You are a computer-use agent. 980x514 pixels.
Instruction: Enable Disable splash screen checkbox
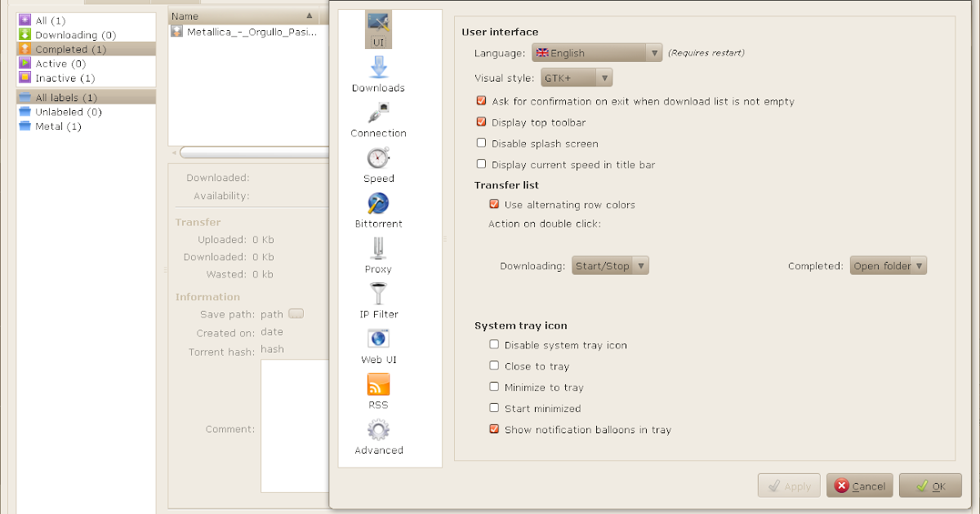click(481, 143)
